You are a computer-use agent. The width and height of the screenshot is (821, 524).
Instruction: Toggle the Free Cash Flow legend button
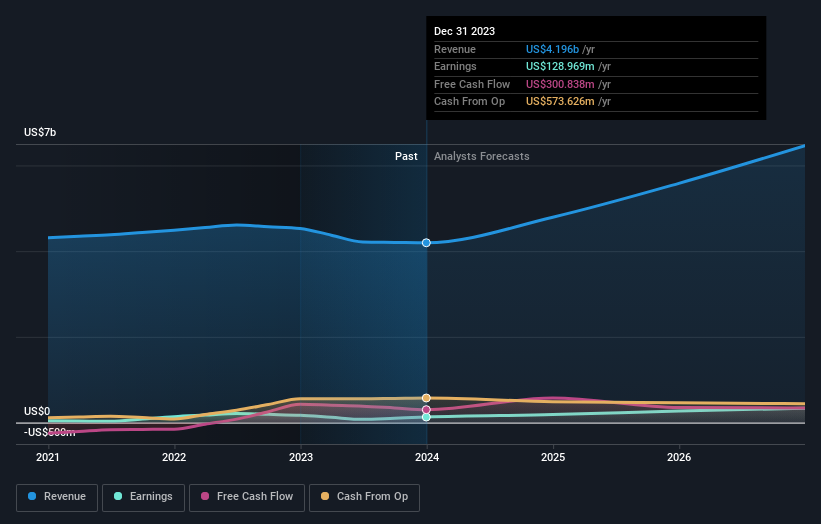[x=247, y=497]
